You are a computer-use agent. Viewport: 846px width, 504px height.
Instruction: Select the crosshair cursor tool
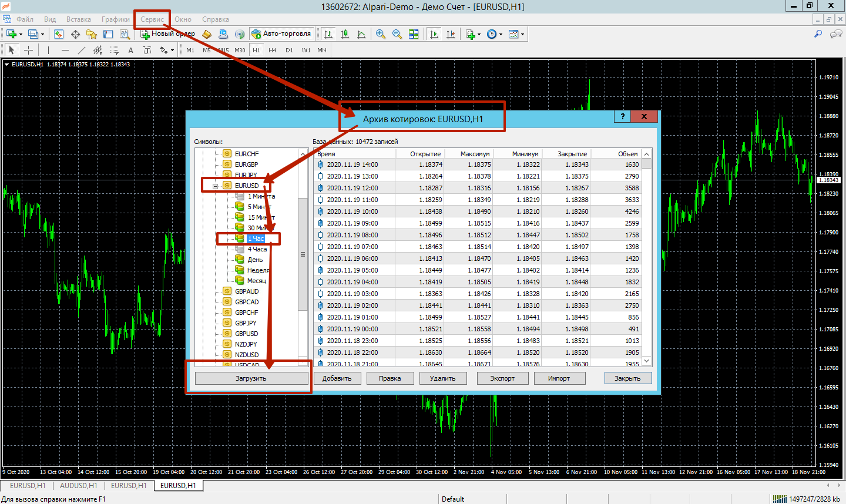pyautogui.click(x=28, y=50)
